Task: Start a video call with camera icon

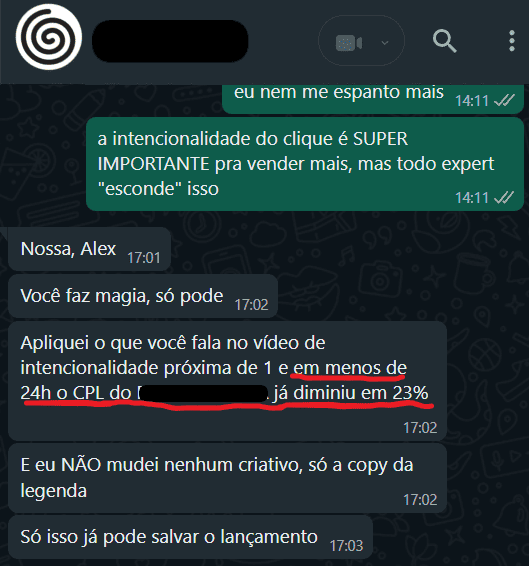Action: (x=349, y=43)
